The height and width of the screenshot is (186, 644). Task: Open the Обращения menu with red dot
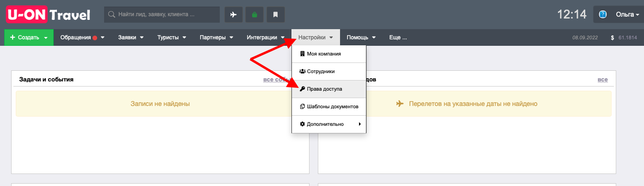click(82, 37)
